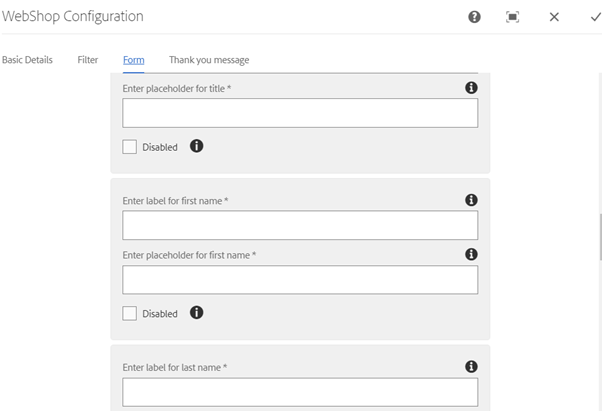This screenshot has width=602, height=411.
Task: Switch to the Basic Details tab
Action: [x=27, y=60]
